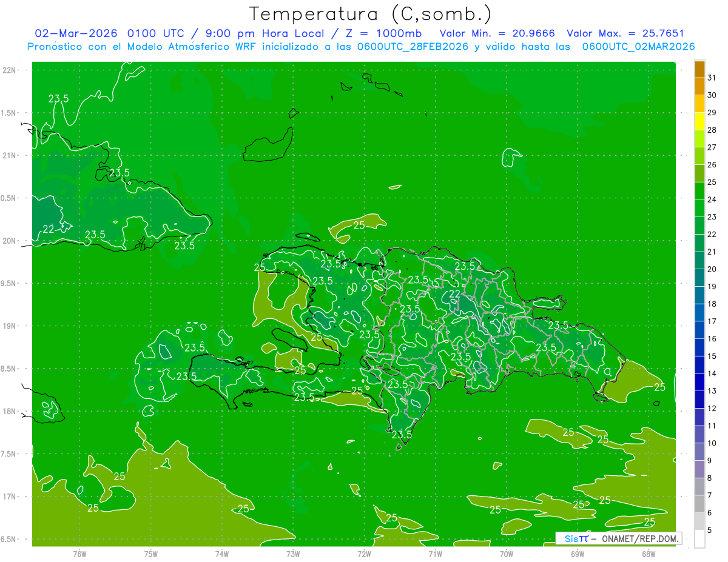Click the '22' contour label over eastern Cuba

[x=49, y=229]
